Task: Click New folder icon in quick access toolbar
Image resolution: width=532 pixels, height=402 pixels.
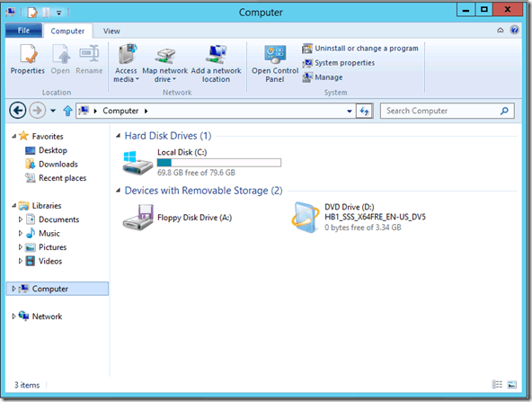Action: 46,13
